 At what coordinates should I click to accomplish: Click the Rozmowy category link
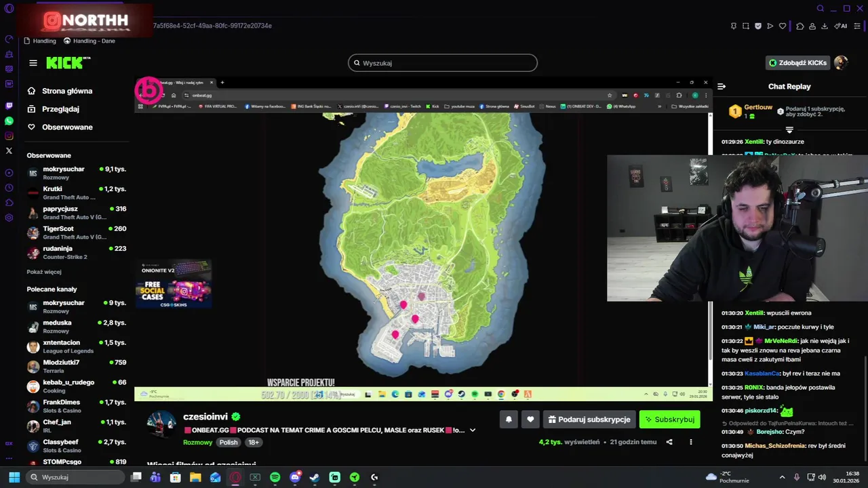point(197,443)
